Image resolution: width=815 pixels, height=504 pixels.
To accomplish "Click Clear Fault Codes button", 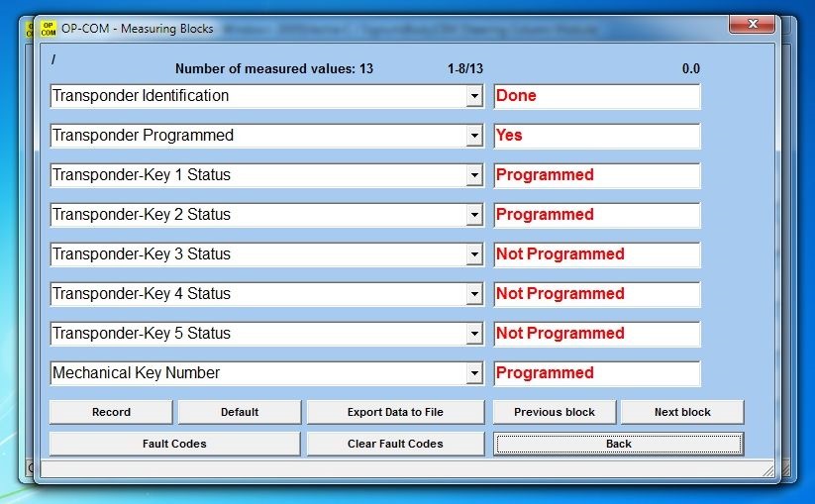I will click(x=395, y=444).
